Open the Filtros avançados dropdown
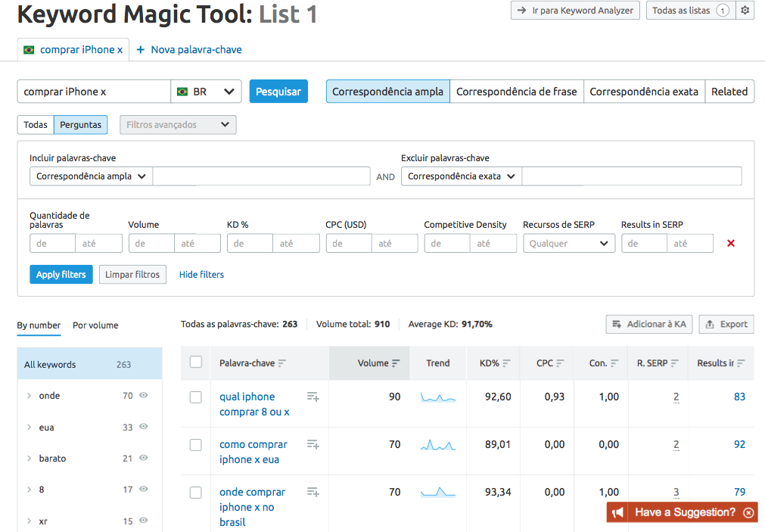This screenshot has height=532, width=765. (x=178, y=124)
